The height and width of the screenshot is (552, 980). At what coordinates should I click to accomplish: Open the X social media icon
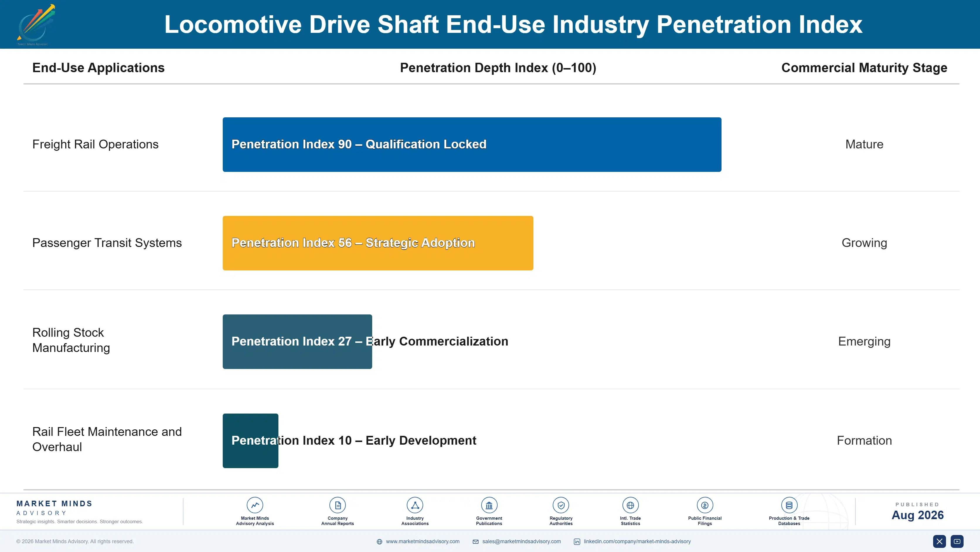point(939,541)
